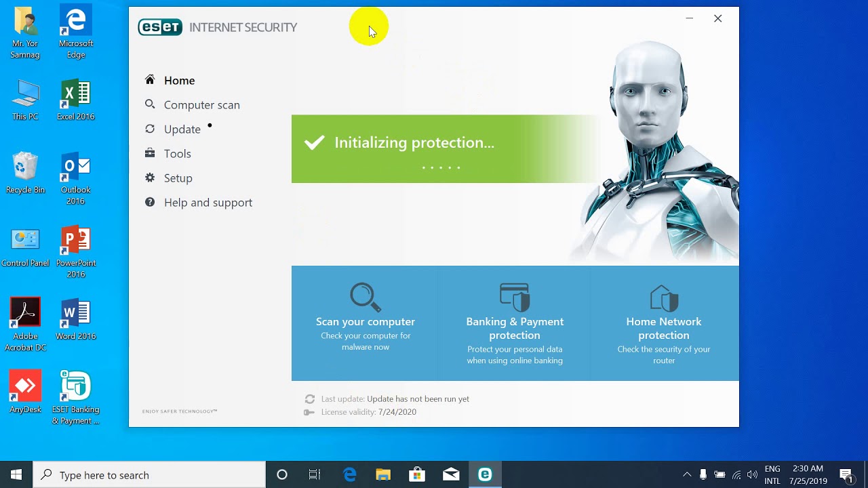Click the network Wi-Fi tray icon

coord(736,474)
